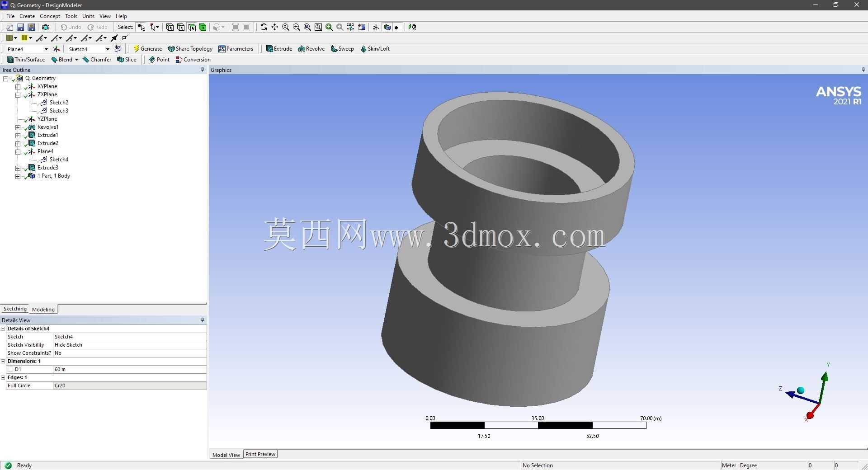Click the Parameters button
Screen dimensions: 868x470
click(236, 49)
